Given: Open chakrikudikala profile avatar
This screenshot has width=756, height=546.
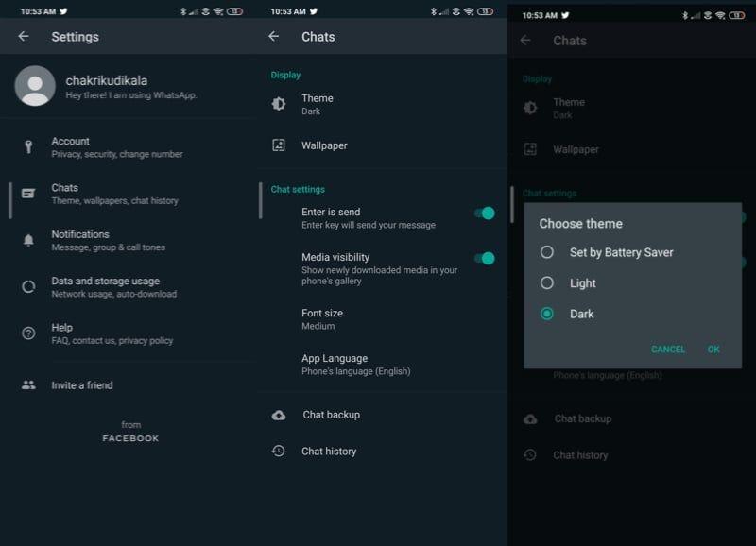Looking at the screenshot, I should click(35, 86).
